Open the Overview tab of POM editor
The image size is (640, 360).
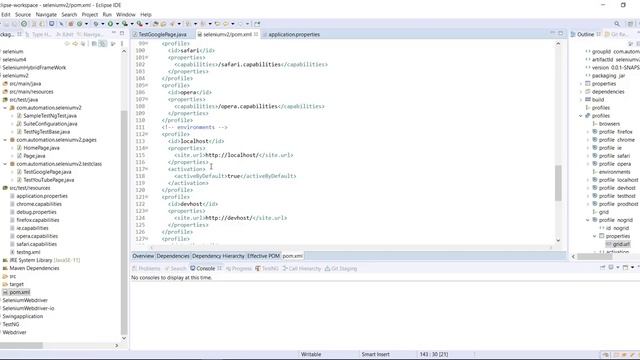(143, 256)
